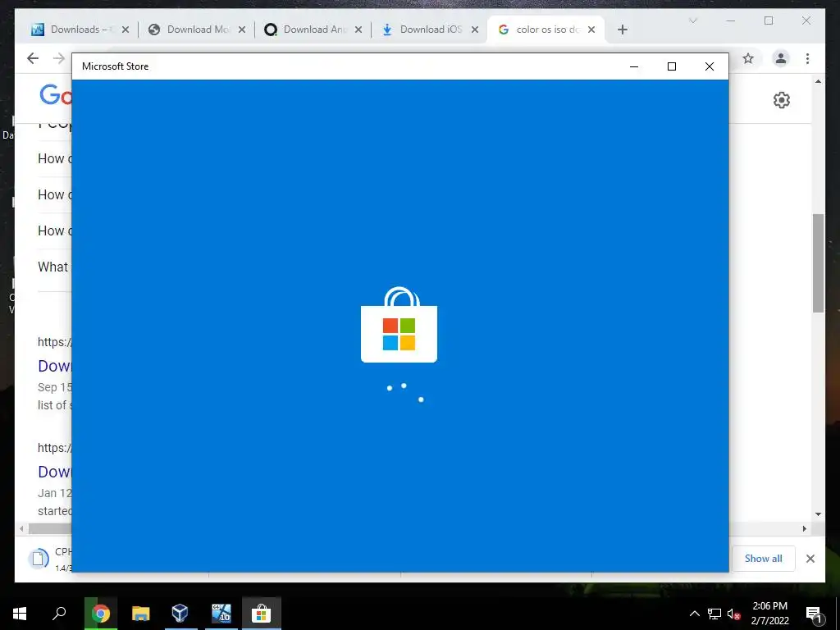This screenshot has width=840, height=630.
Task: Click the scroll down arrow in Chrome
Action: pyautogui.click(x=818, y=514)
